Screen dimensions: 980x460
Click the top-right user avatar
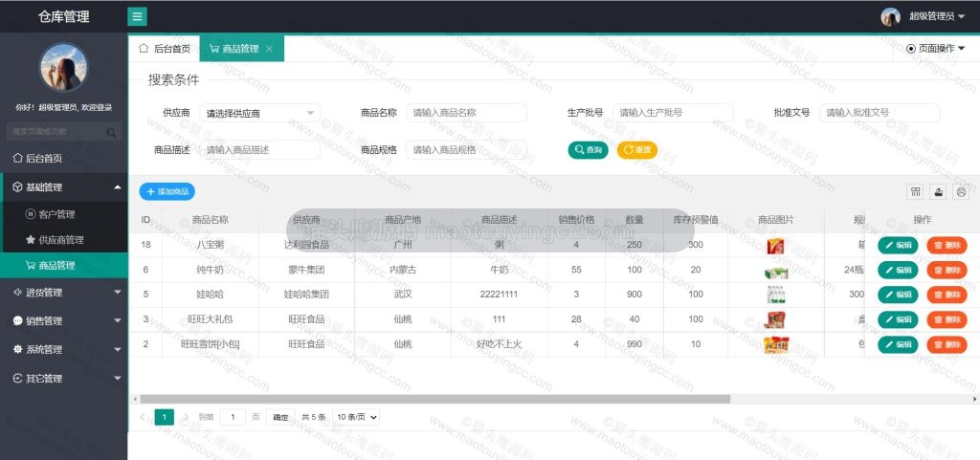tap(890, 17)
